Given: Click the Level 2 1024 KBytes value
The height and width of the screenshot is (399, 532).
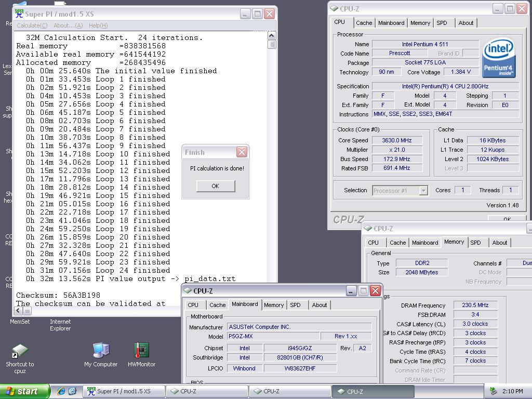Looking at the screenshot, I should (x=493, y=159).
